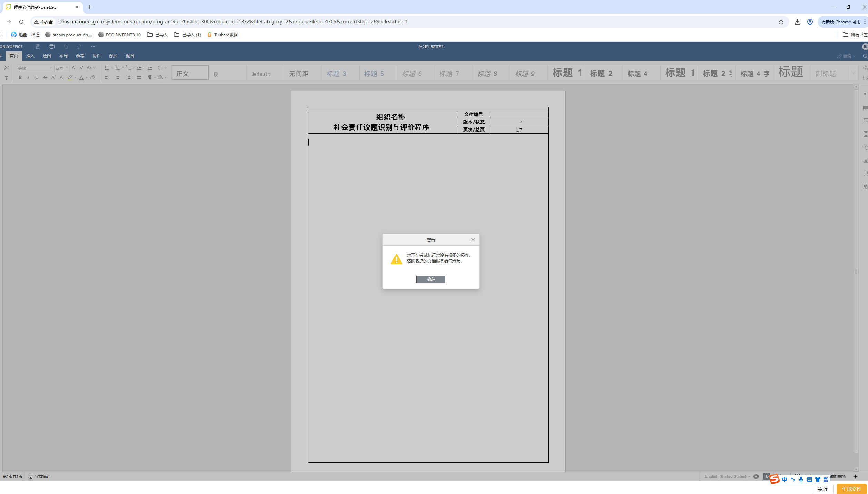Switch to the 插入 tab
This screenshot has height=494, width=868.
click(30, 56)
